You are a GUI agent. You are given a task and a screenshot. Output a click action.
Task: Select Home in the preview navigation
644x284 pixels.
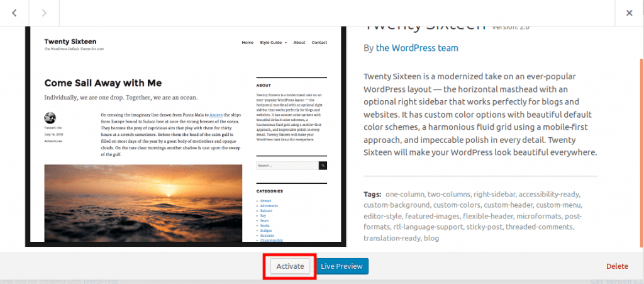(x=247, y=43)
